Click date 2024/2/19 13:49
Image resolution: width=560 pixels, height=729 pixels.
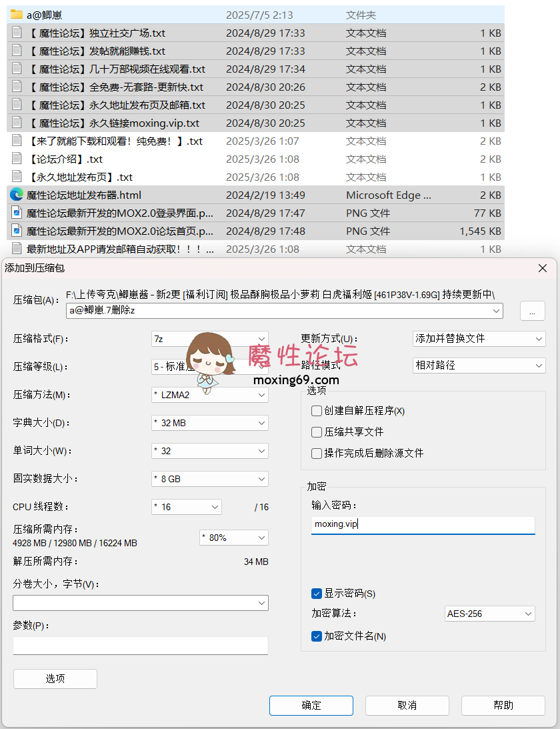pos(265,195)
